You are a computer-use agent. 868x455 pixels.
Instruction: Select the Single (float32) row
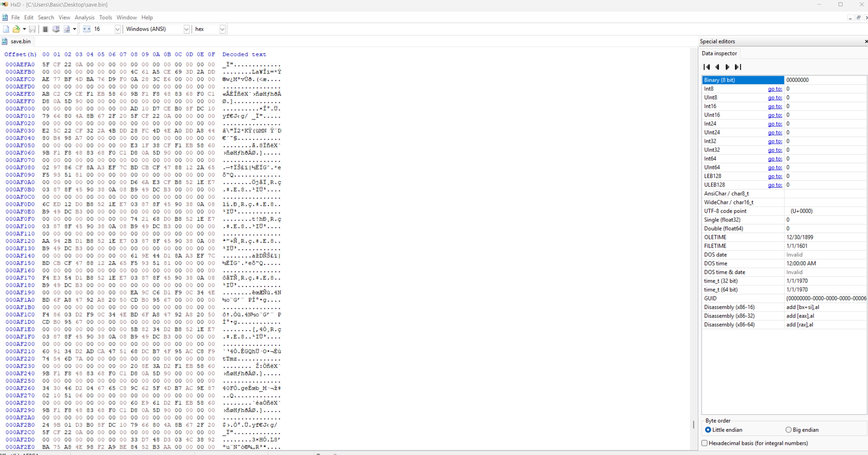(784, 220)
